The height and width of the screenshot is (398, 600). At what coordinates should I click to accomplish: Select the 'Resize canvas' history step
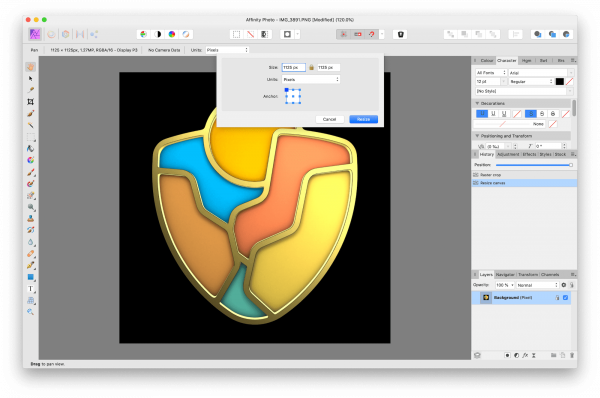click(x=524, y=183)
